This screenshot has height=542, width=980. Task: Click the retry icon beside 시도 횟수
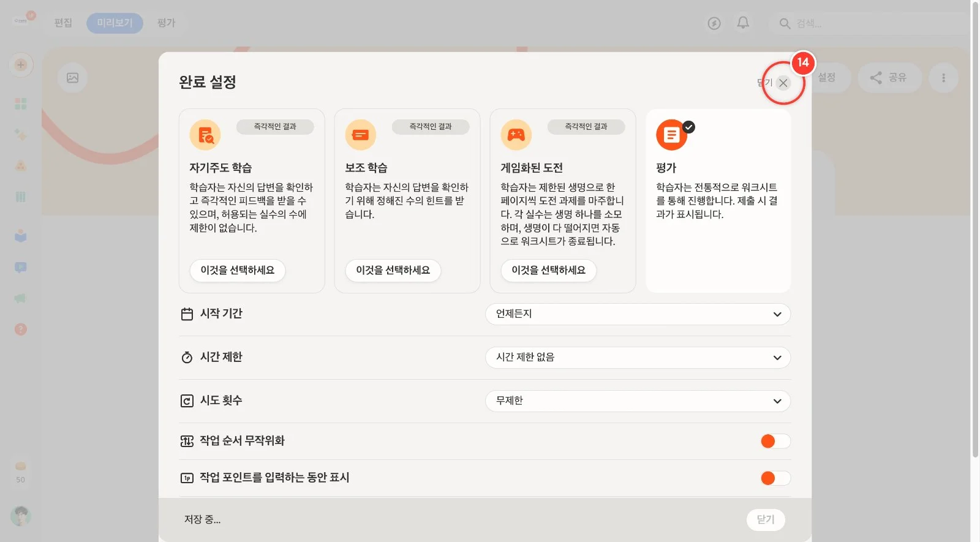[x=187, y=401]
